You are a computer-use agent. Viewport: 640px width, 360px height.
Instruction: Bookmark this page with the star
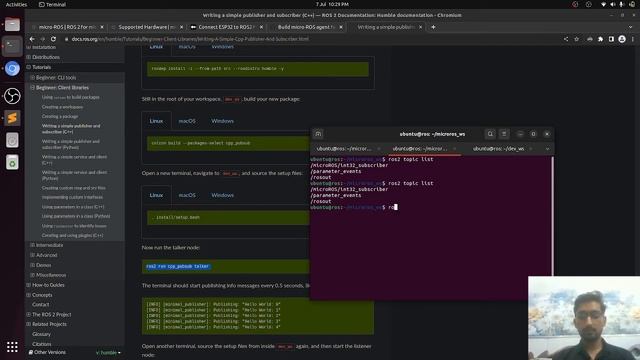(x=576, y=39)
